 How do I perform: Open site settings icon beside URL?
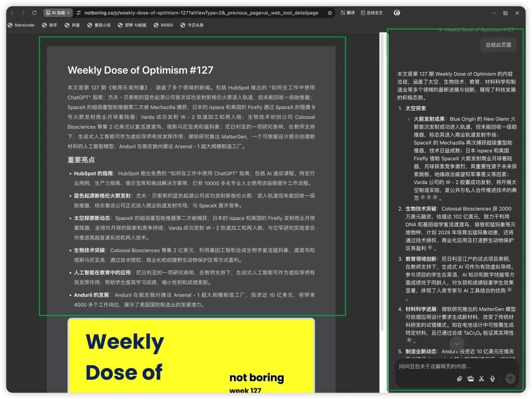coord(79,13)
